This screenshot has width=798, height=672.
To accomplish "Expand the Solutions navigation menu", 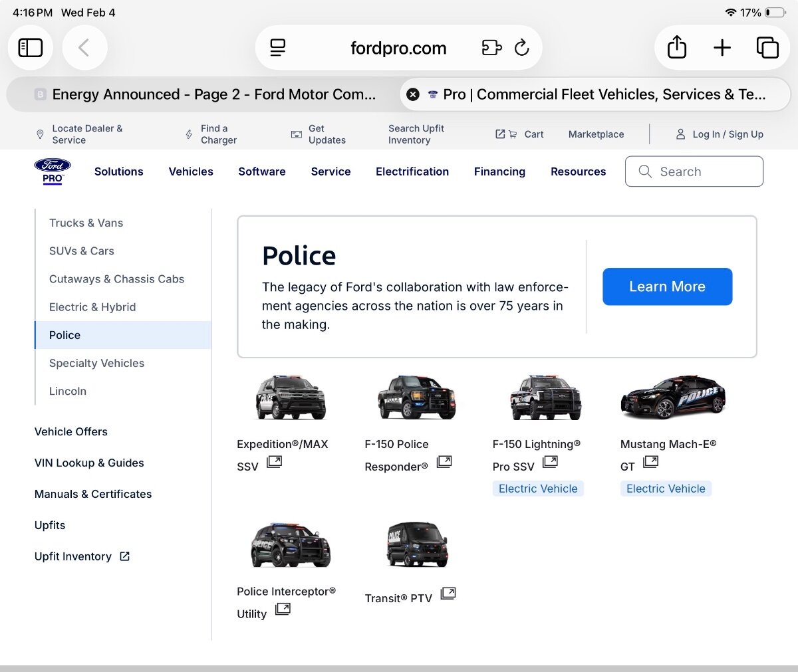I will coord(118,171).
